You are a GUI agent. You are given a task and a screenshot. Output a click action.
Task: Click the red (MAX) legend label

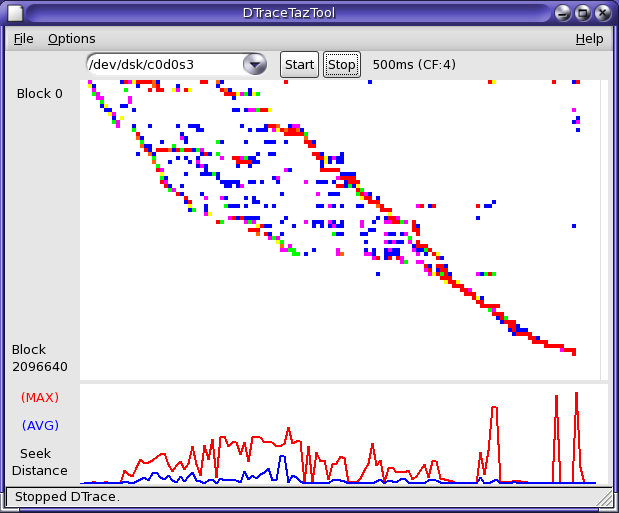(40, 397)
